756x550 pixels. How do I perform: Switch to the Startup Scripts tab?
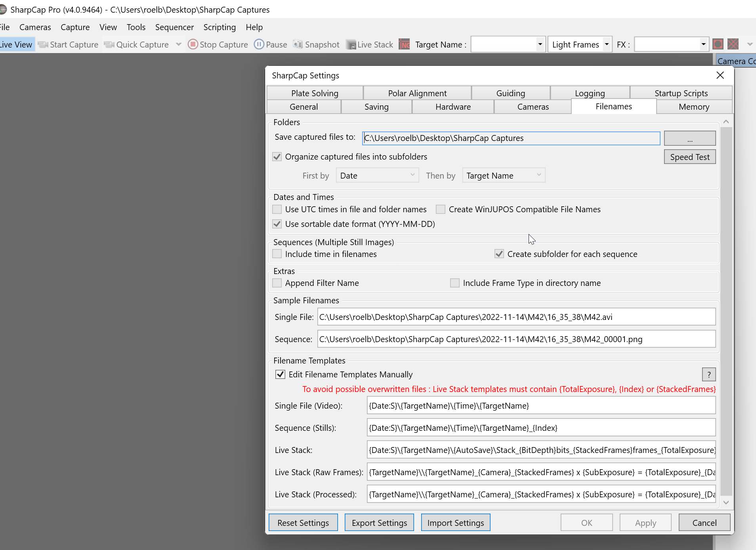point(681,93)
